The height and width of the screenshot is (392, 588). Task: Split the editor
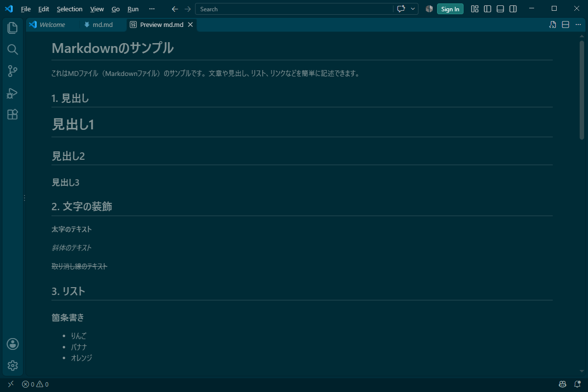[565, 24]
